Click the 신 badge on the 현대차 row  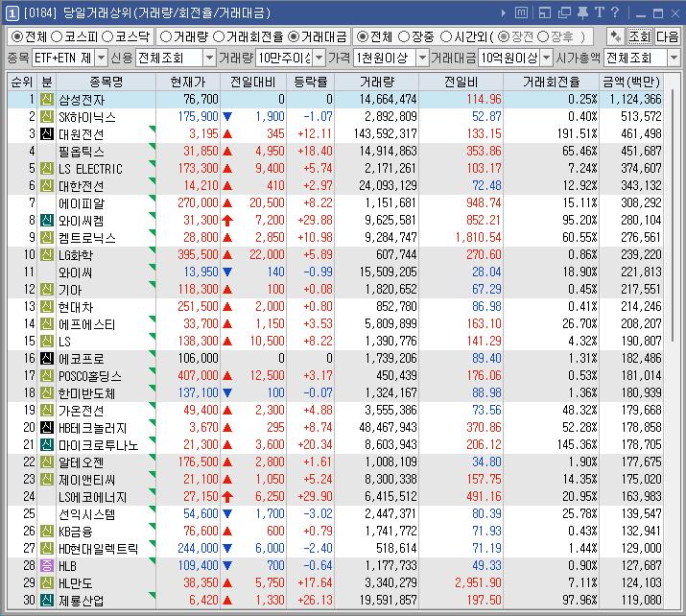(47, 307)
